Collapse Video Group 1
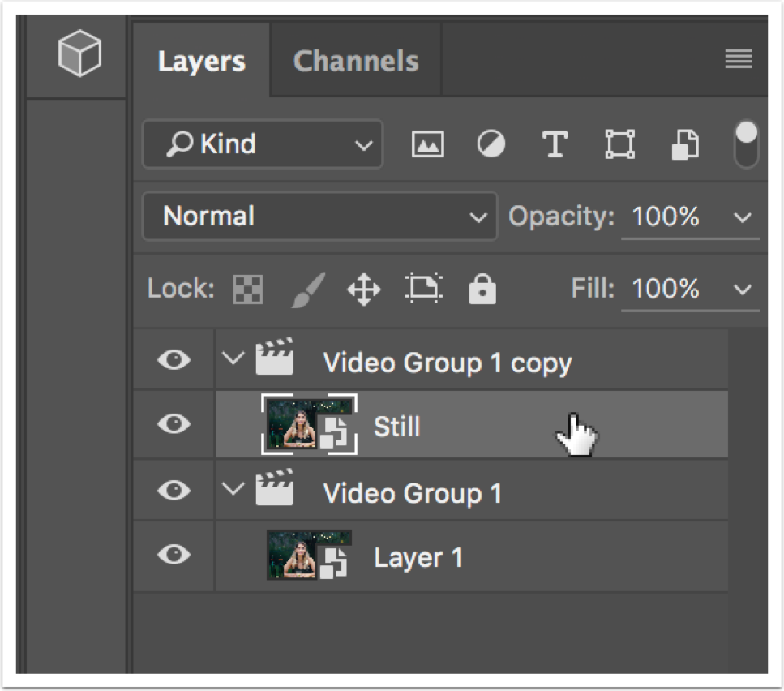 click(233, 488)
